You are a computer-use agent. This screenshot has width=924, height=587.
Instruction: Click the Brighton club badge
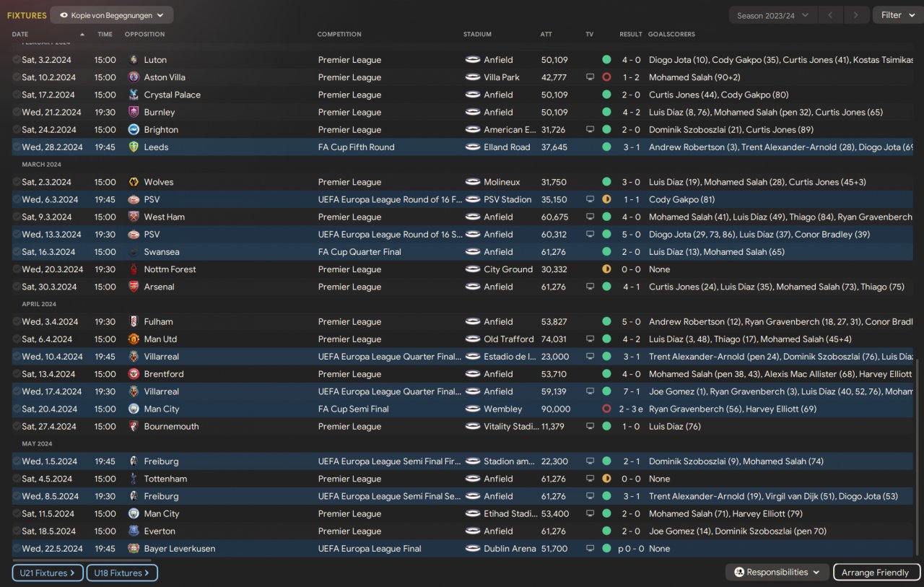point(133,130)
